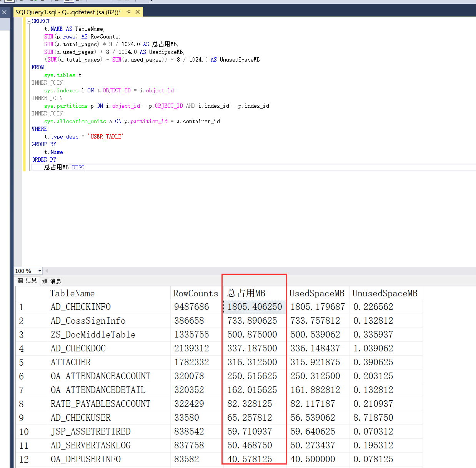This screenshot has width=476, height=468.
Task: Close the SQLQuery1.sql tab
Action: click(x=138, y=12)
